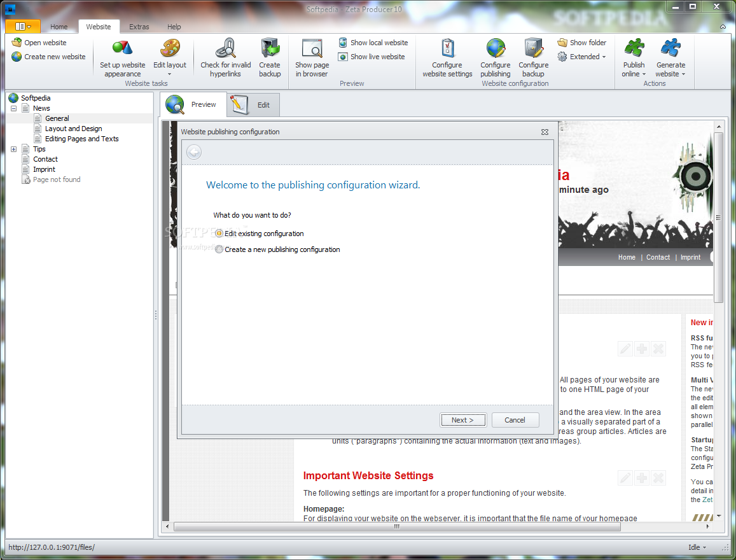Click the Important Website Settings heading
Image resolution: width=736 pixels, height=560 pixels.
(368, 475)
